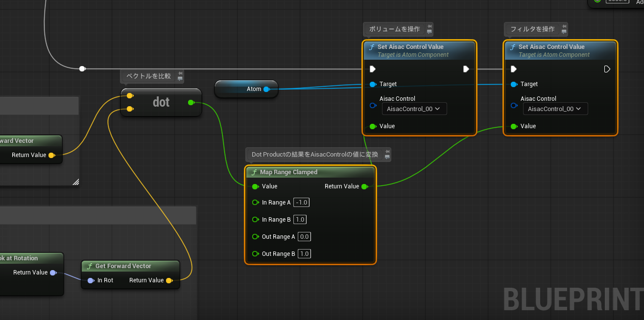Click Get Forward Vector Return Value pin

coord(169,280)
